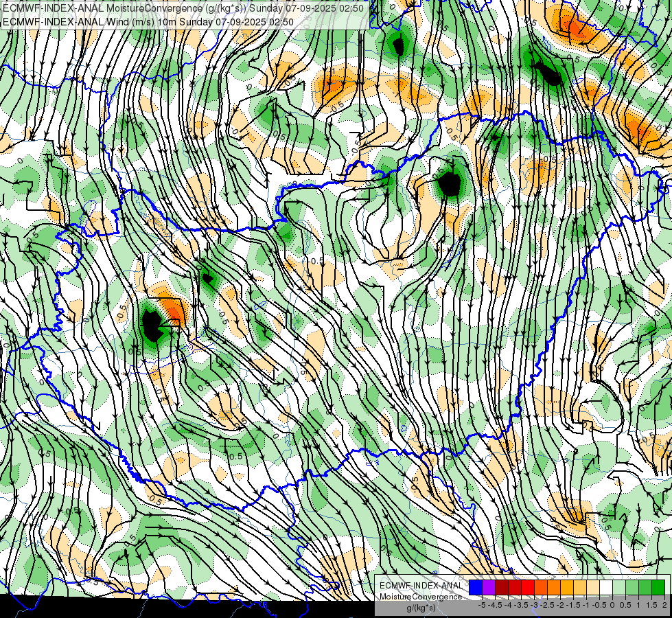This screenshot has height=618, width=672.
Task: Click the '-3.5' legend scale value
Action: tap(522, 605)
